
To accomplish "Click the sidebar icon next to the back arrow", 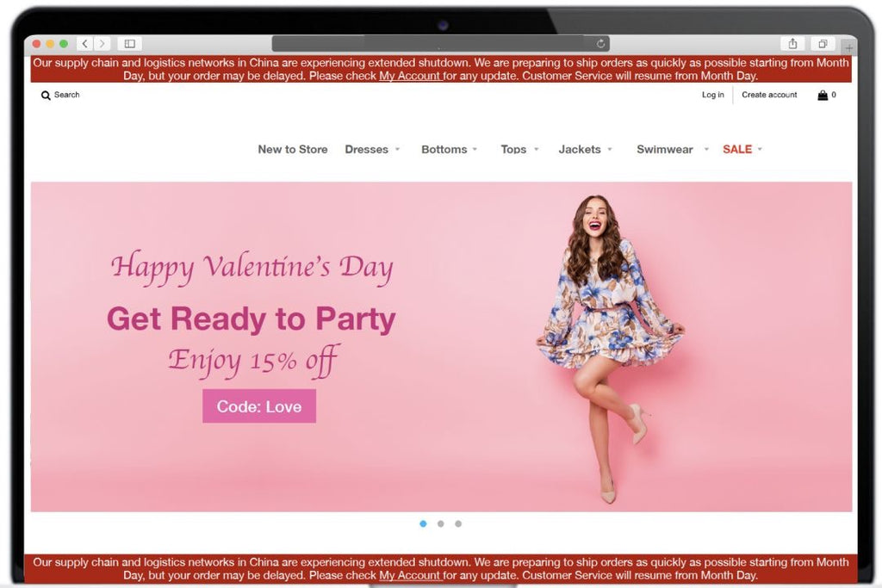I will [x=129, y=43].
